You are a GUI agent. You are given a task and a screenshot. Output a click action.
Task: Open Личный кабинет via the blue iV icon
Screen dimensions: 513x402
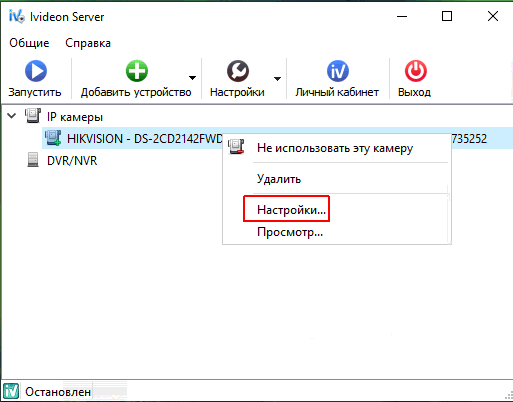click(338, 71)
